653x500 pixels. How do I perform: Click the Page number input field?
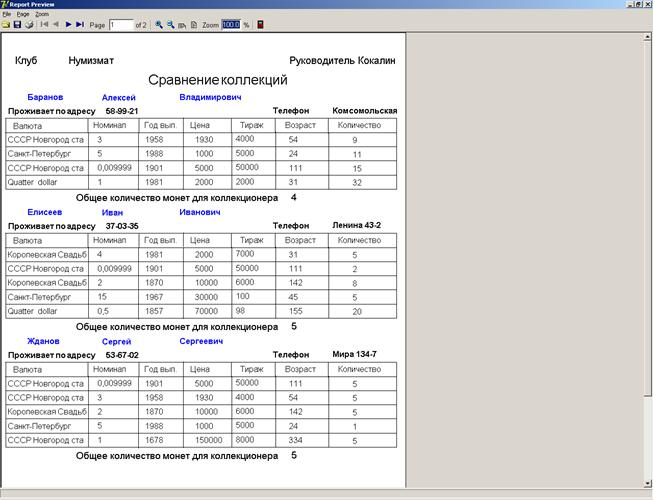[120, 24]
